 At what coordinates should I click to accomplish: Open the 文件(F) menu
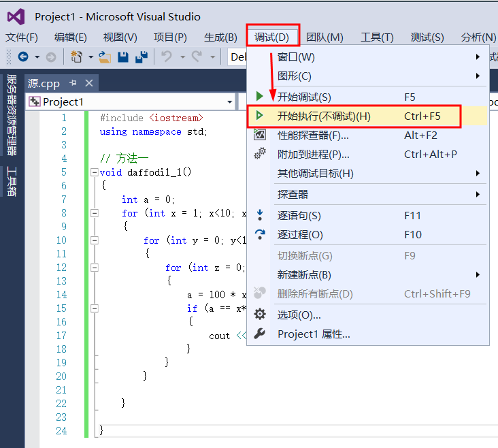pos(22,37)
